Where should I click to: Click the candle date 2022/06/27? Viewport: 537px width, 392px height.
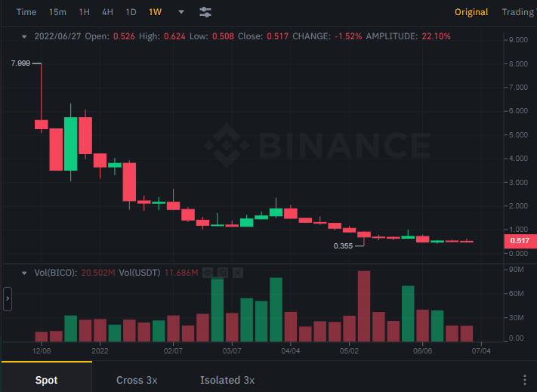coord(57,36)
